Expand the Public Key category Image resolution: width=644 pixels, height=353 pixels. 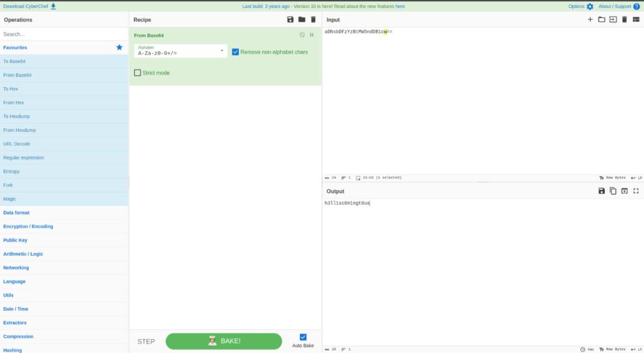tap(64, 240)
